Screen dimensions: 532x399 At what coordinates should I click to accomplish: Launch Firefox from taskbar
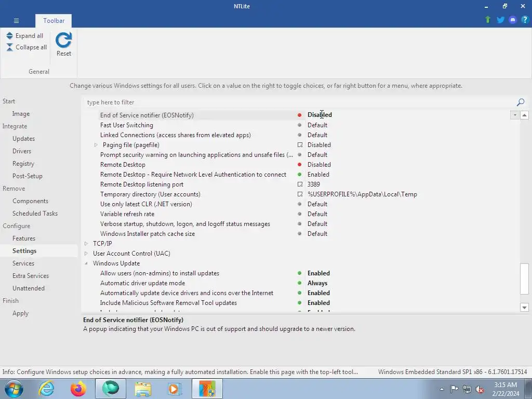(x=78, y=389)
